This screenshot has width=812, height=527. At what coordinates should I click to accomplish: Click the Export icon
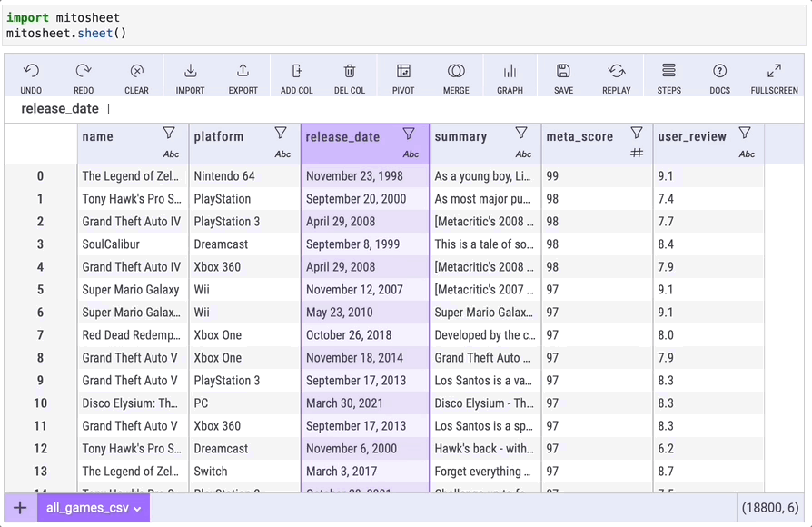coord(243,77)
